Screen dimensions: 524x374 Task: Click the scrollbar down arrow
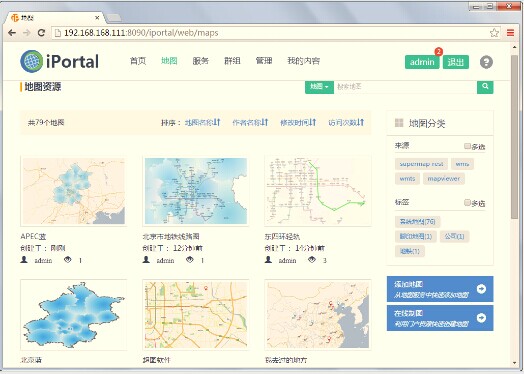[514, 362]
